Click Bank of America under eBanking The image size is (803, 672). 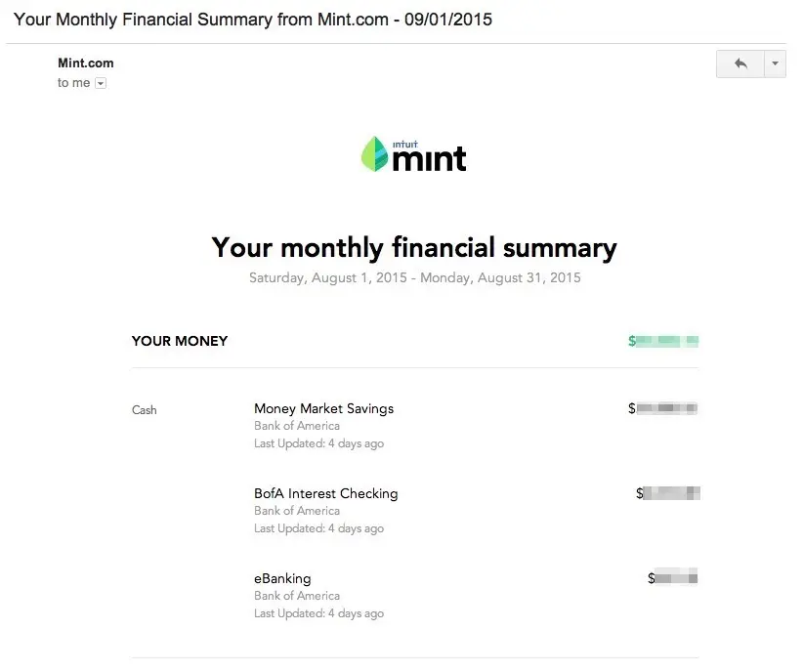(297, 596)
